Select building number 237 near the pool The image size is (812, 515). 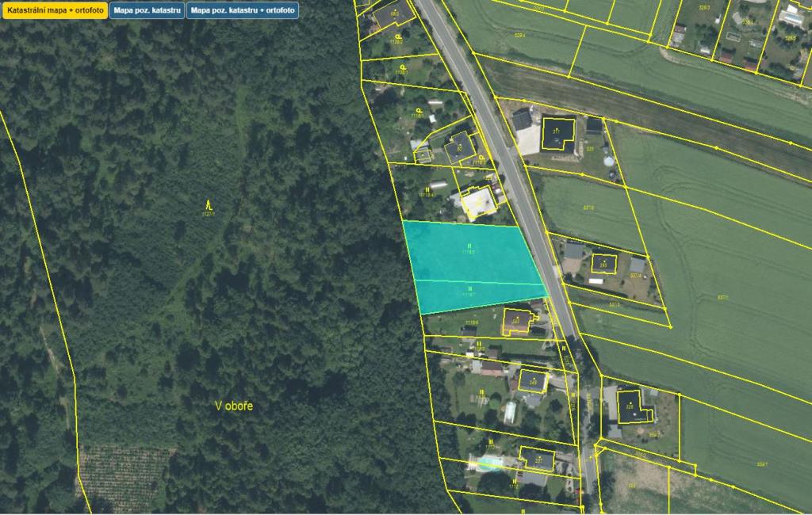[x=537, y=459]
